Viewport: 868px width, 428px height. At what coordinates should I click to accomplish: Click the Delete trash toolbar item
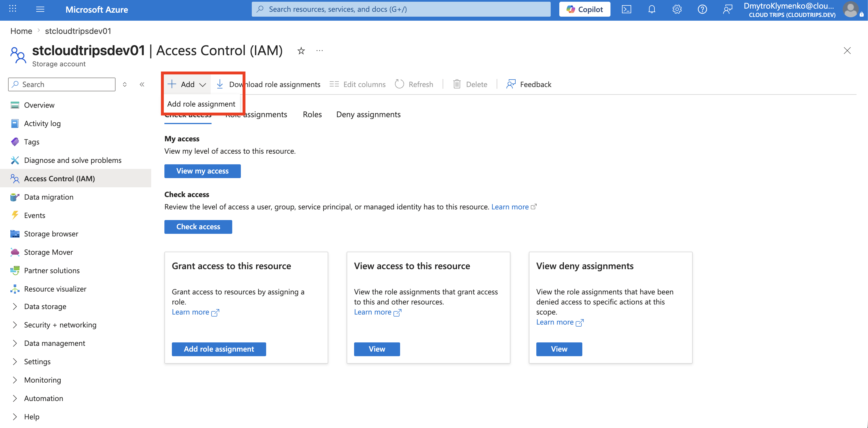470,84
